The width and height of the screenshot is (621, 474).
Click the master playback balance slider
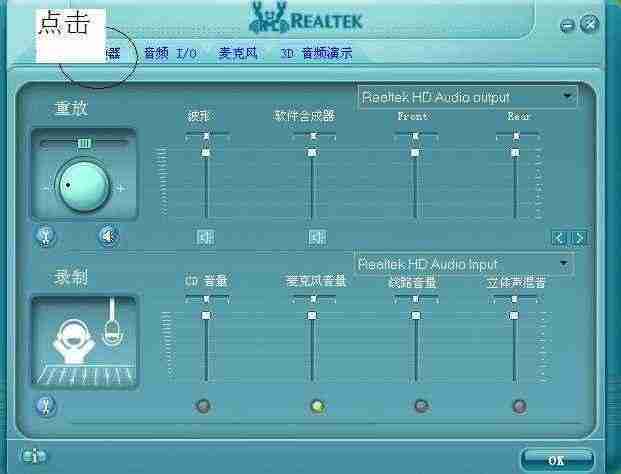84,143
